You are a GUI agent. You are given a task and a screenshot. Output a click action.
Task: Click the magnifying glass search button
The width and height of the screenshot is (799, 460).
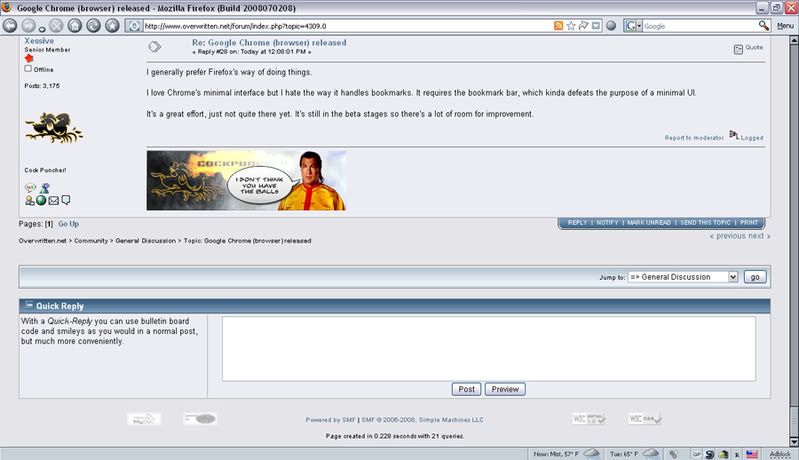pyautogui.click(x=763, y=25)
